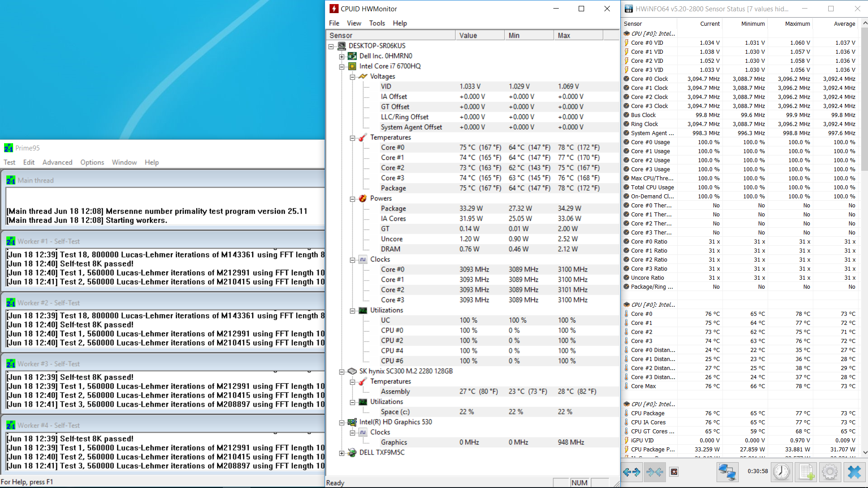
Task: Expand Dell Inc. 0HMRN0 tree node
Action: pyautogui.click(x=342, y=56)
